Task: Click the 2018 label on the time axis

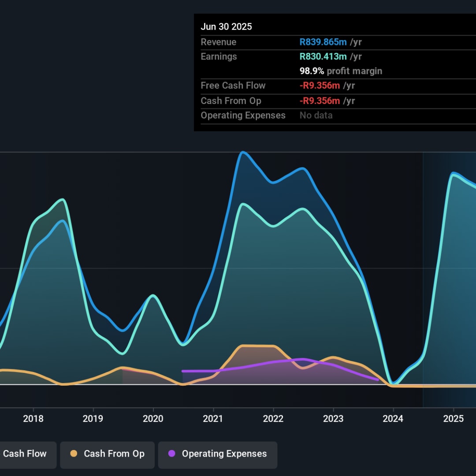Action: point(33,419)
